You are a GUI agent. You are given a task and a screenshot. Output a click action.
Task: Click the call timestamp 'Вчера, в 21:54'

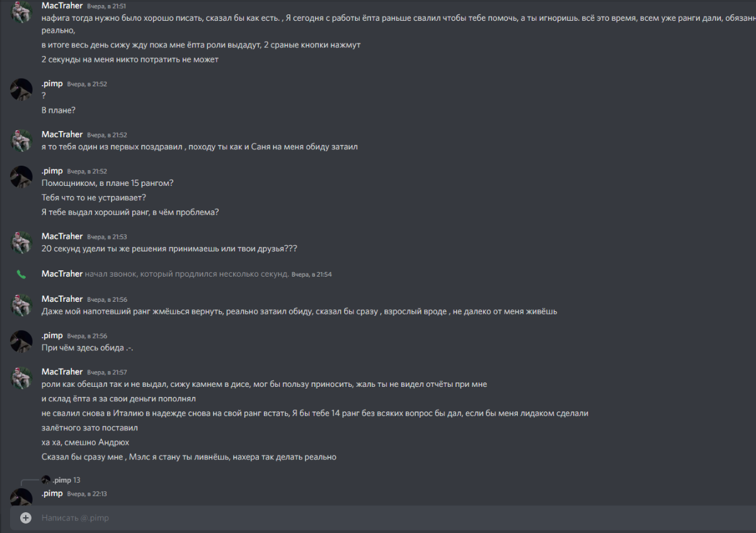click(311, 274)
